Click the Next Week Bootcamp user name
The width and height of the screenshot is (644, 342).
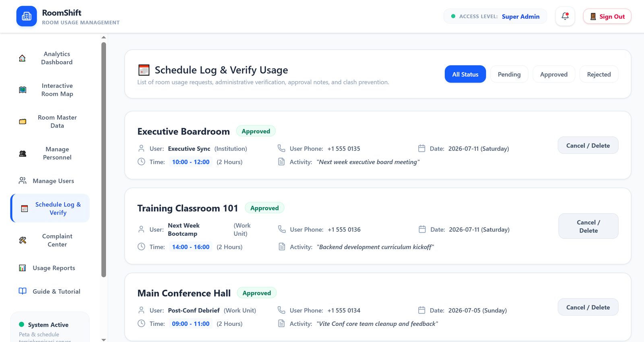click(x=184, y=230)
